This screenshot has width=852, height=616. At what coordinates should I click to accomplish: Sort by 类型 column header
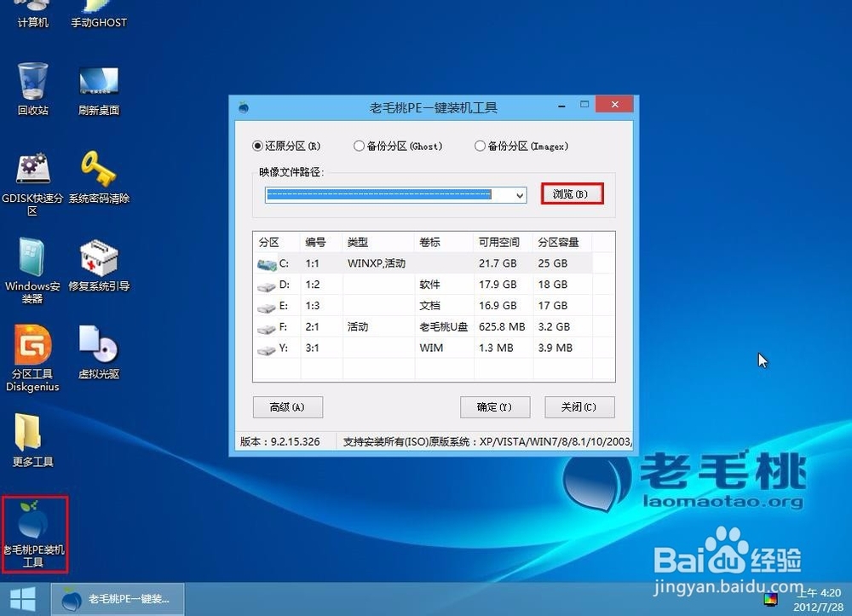(378, 242)
